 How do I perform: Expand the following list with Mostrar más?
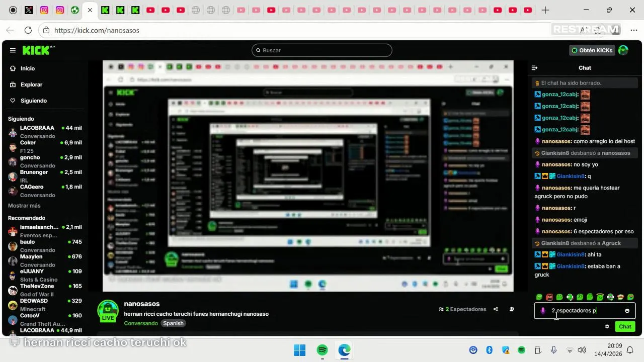click(24, 206)
